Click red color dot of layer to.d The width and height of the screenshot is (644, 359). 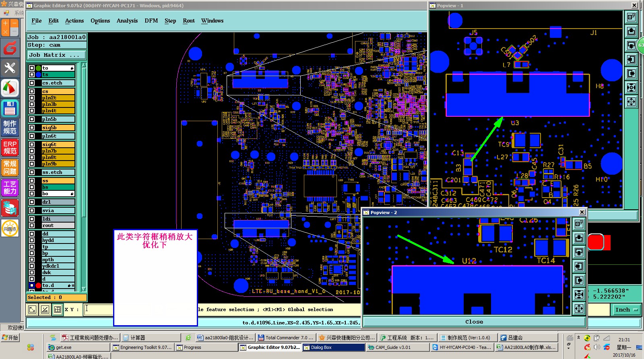[38, 285]
